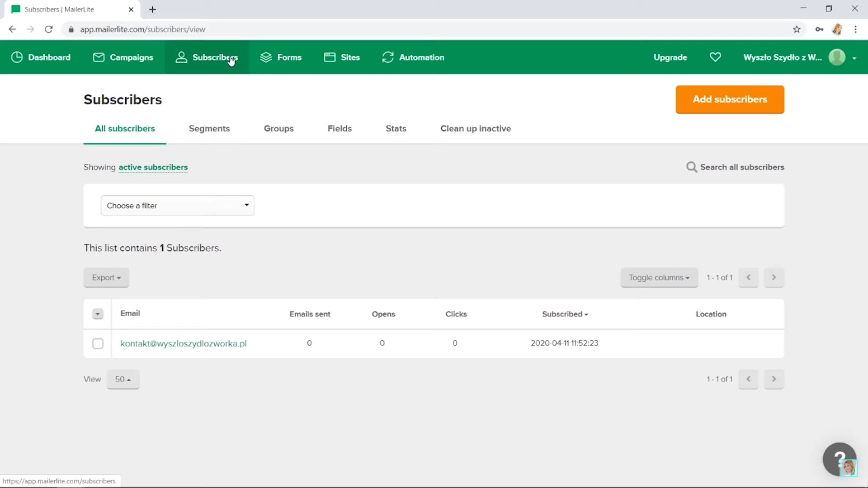
Task: Click the Sites browser icon
Action: [x=330, y=57]
